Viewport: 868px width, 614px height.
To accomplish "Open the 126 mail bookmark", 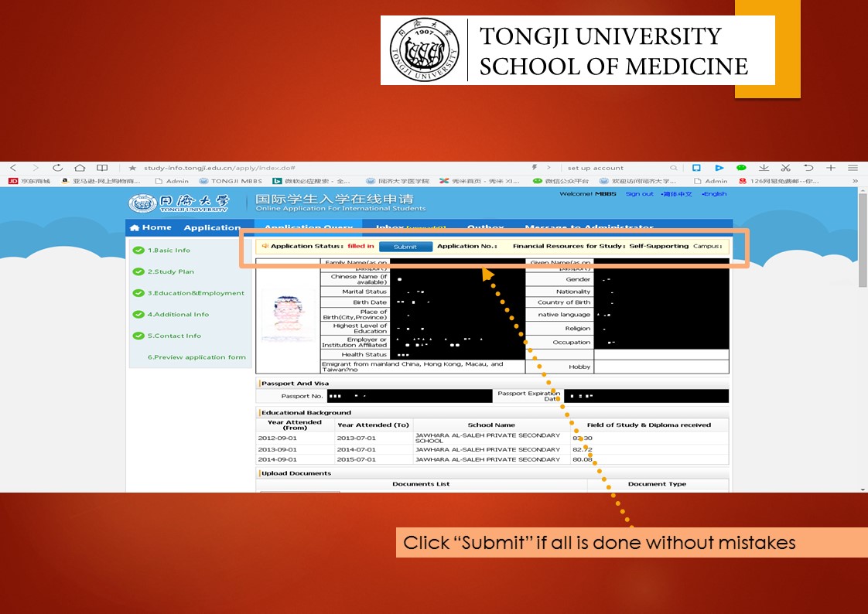I will pos(780,181).
